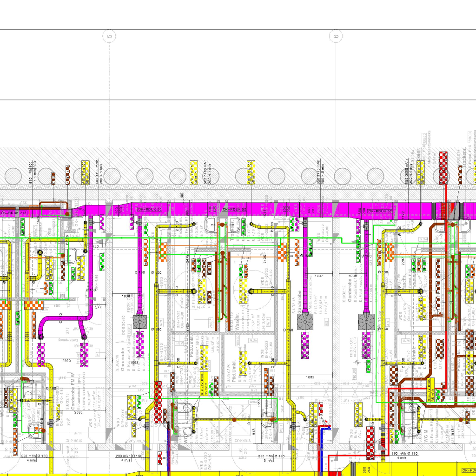Select the rightmost square ceiling diffuser symbol
The image size is (476, 476).
coord(366,321)
